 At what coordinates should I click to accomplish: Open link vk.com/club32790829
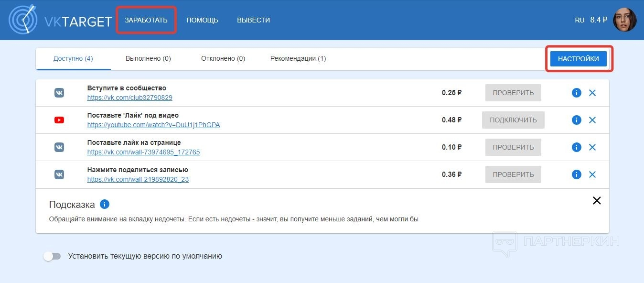130,98
